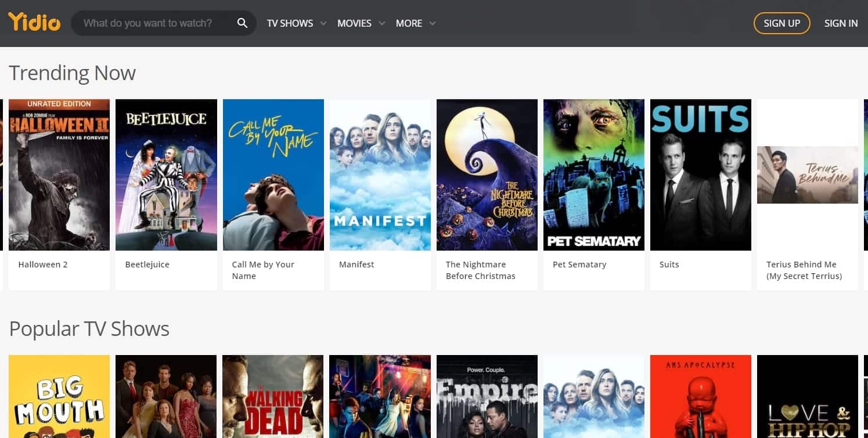Expand the TV SHOWS dropdown chevron
Screen dimensions: 868x438
click(x=323, y=23)
